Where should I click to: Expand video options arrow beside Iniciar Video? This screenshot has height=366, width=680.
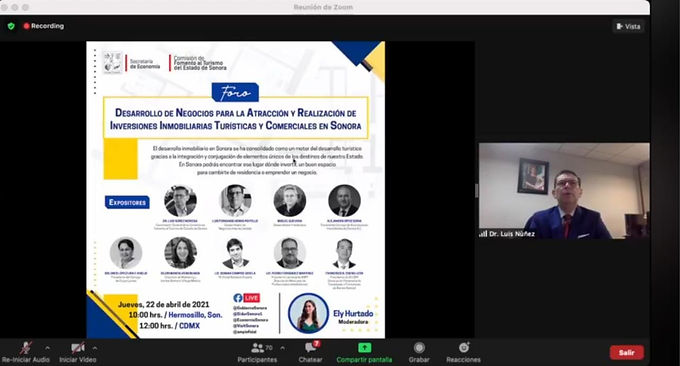tap(95, 348)
